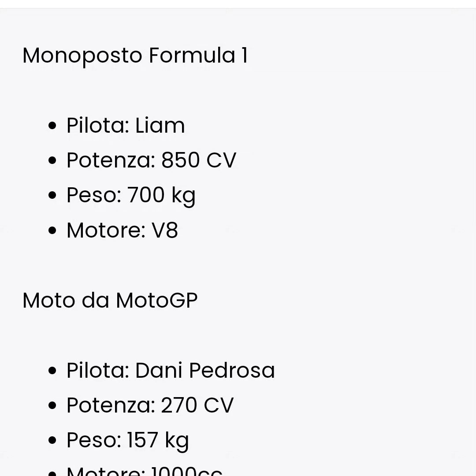Image resolution: width=476 pixels, height=476 pixels.
Task: Click the Moto da MotoGP heading
Action: pos(110,301)
